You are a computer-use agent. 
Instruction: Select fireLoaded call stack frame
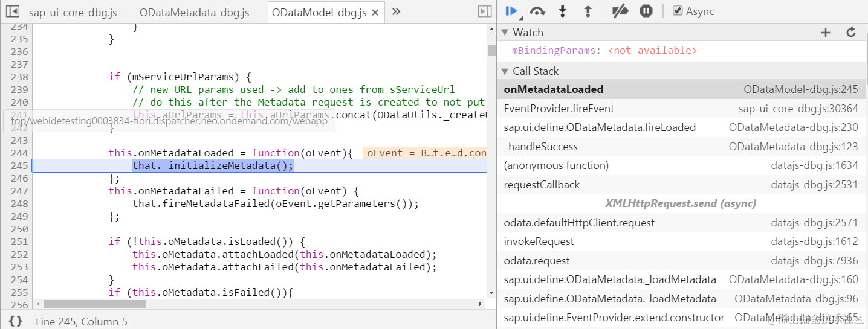pyautogui.click(x=681, y=127)
